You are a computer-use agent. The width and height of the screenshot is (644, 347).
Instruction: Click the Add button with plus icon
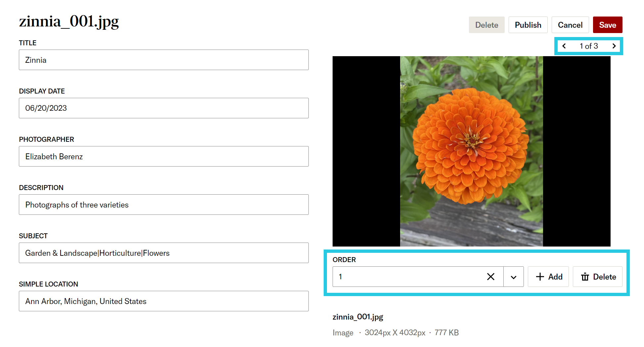click(548, 277)
